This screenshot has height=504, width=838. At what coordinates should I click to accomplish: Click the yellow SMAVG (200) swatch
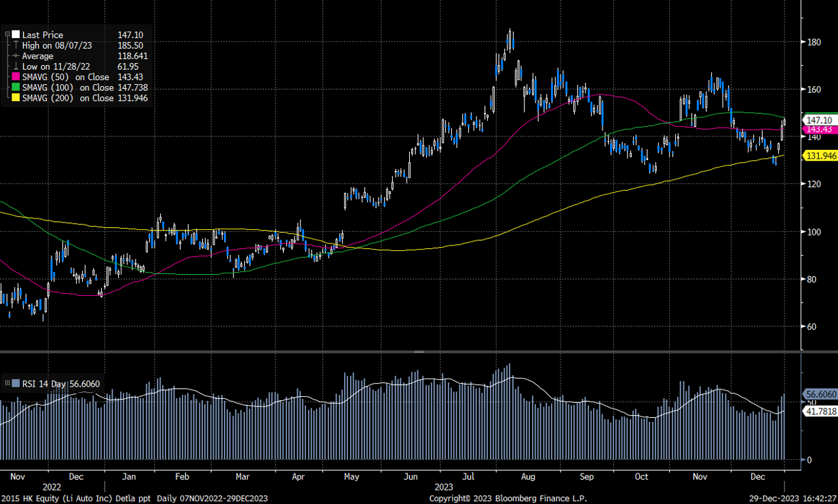coord(16,98)
